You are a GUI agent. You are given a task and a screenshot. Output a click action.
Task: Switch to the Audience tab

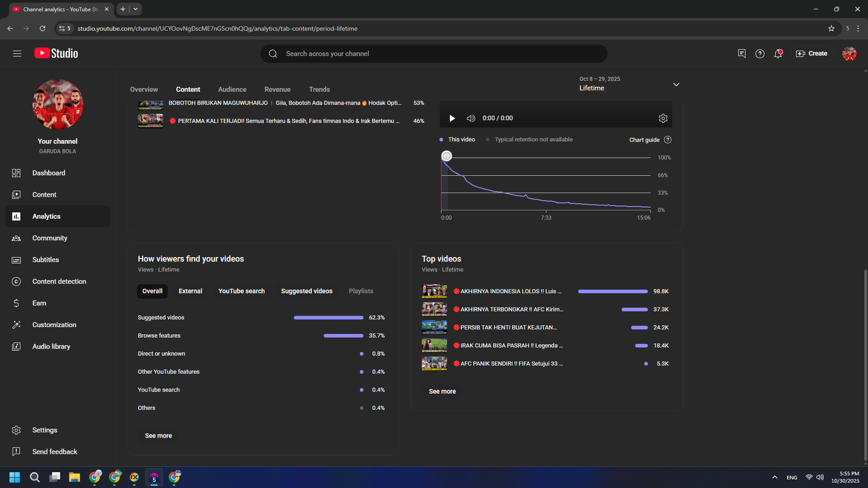pyautogui.click(x=232, y=89)
